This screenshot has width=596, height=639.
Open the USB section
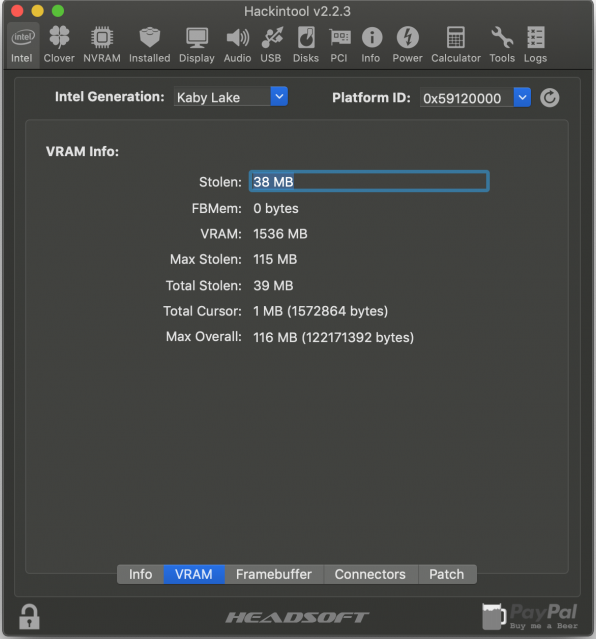click(x=271, y=45)
